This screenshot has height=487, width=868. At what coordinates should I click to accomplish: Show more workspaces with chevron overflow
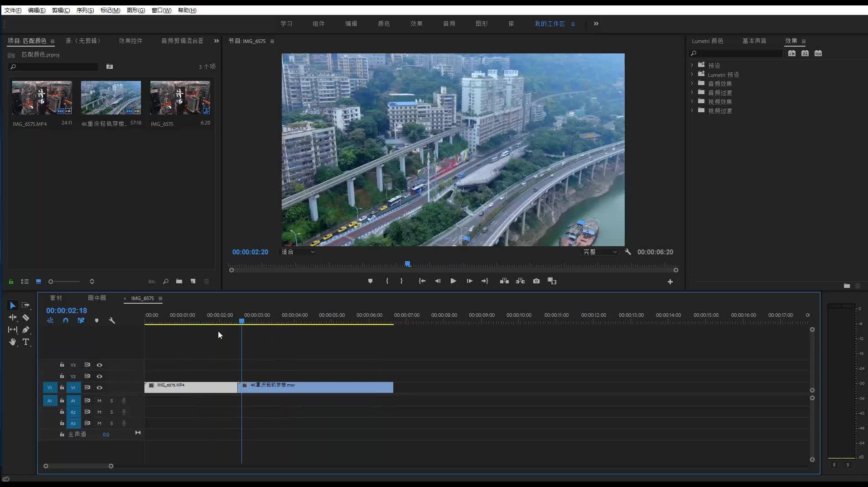pyautogui.click(x=596, y=24)
